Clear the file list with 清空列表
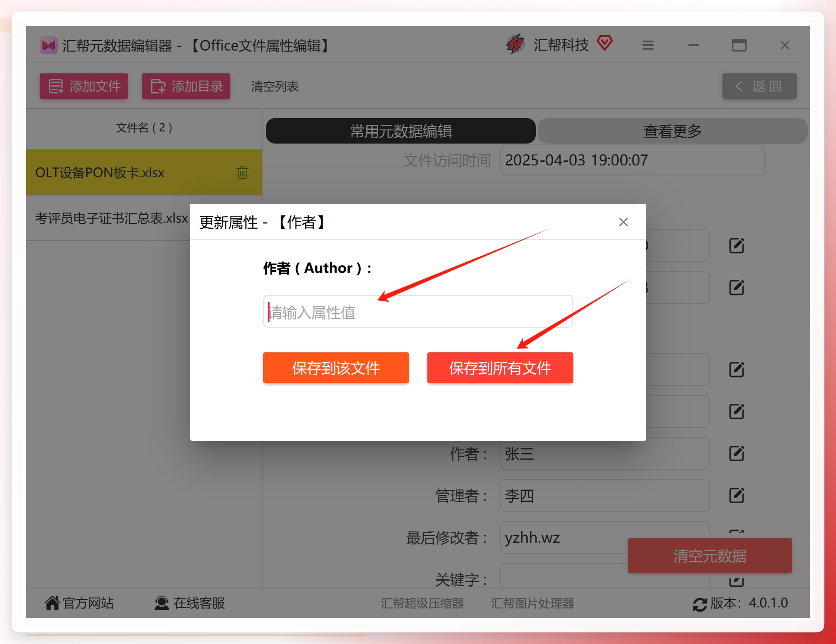The height and width of the screenshot is (644, 836). [x=275, y=86]
